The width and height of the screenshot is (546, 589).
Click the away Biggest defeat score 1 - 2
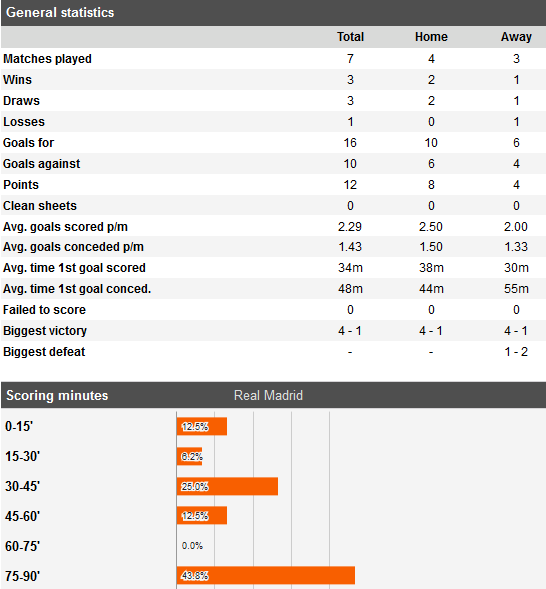[x=516, y=352]
